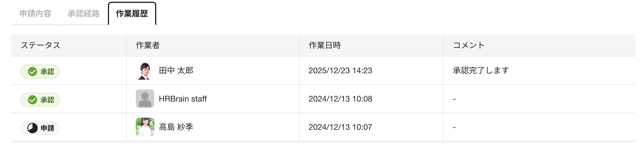The height and width of the screenshot is (150, 644).
Task: Click the name 高島 紗季
Action: coord(176,127)
